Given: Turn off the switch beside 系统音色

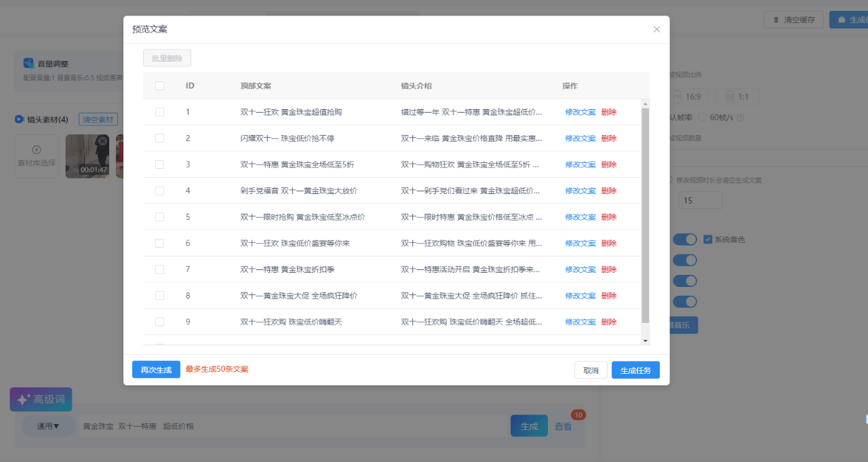Looking at the screenshot, I should pyautogui.click(x=685, y=239).
